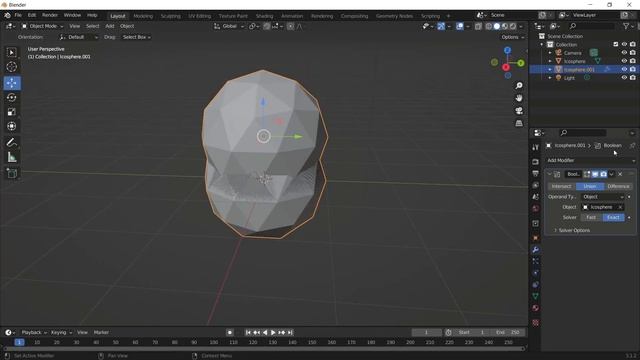
Task: Activate the Transform tool
Action: click(x=11, y=126)
